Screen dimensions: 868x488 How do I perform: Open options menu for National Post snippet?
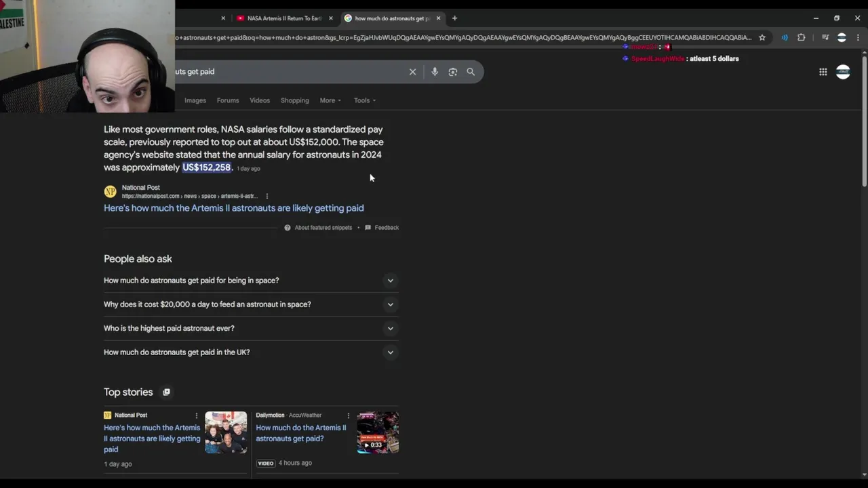coord(267,196)
